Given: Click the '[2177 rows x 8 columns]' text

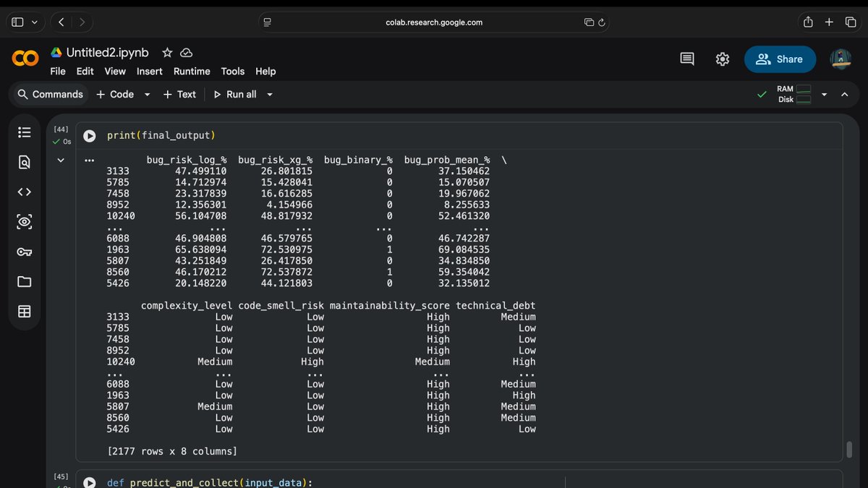Looking at the screenshot, I should [x=172, y=451].
